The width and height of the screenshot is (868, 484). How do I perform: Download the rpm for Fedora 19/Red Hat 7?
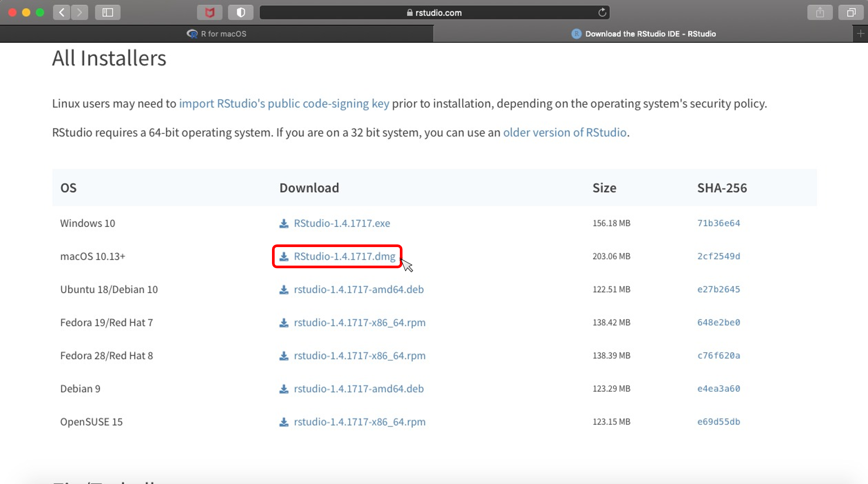click(360, 323)
